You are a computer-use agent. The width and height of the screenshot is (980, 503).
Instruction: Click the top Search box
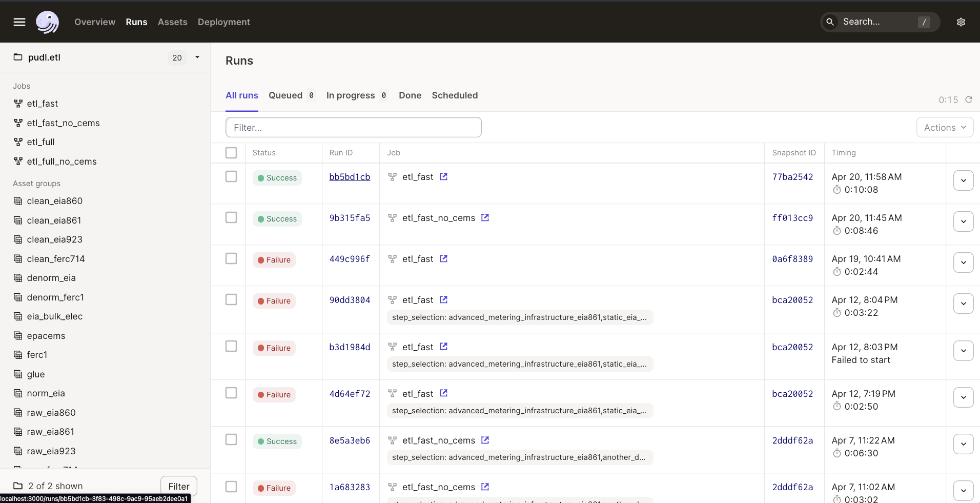pos(880,22)
